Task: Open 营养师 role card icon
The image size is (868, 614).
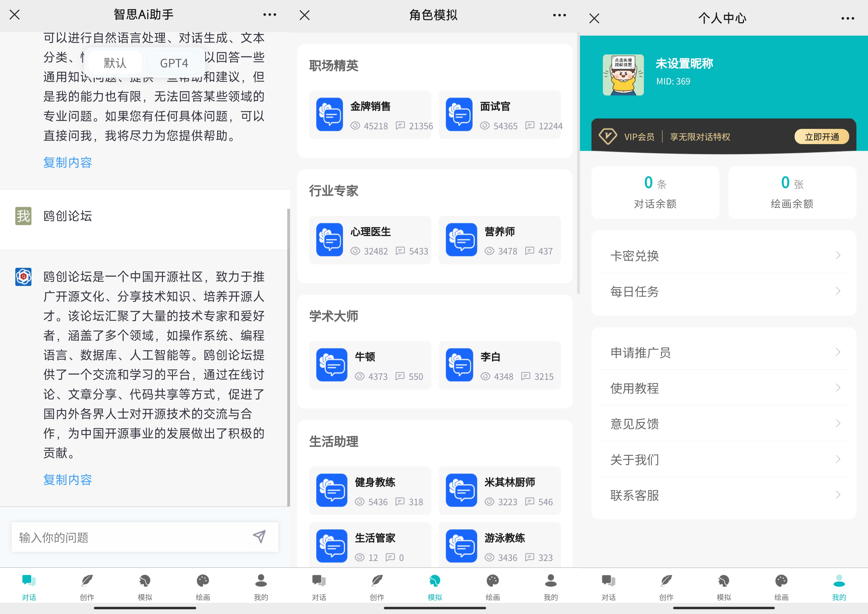Action: [461, 240]
